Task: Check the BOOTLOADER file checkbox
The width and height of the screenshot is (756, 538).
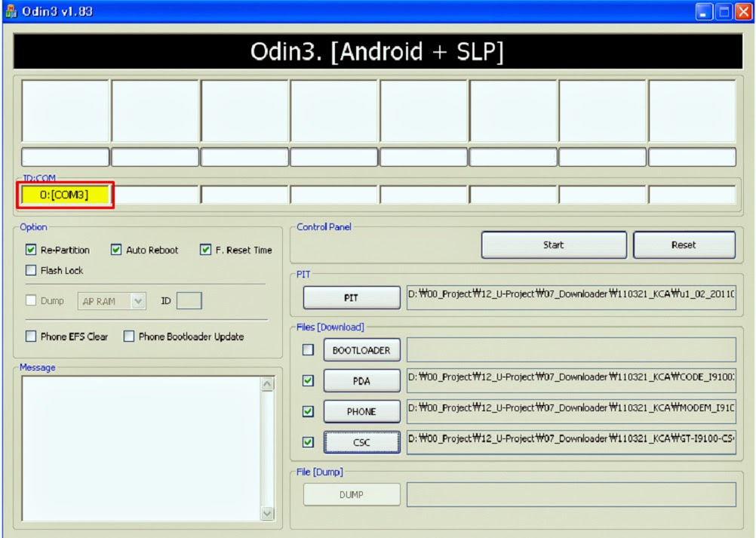Action: tap(308, 349)
